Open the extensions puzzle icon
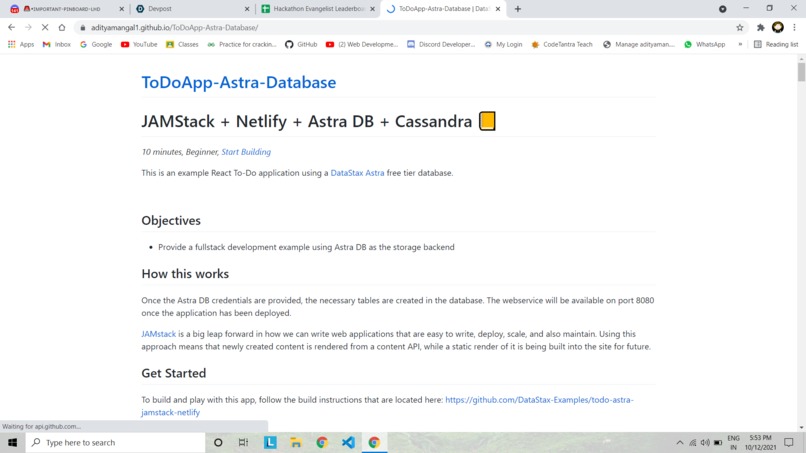 click(760, 28)
